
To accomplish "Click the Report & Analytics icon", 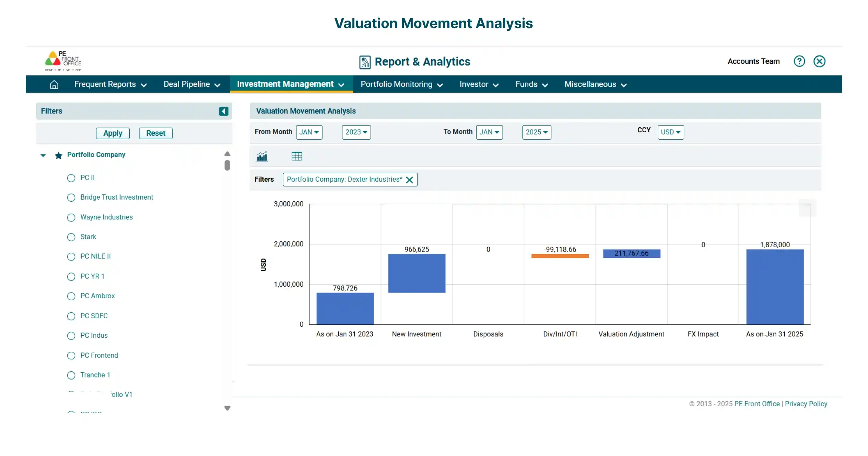I will click(365, 62).
